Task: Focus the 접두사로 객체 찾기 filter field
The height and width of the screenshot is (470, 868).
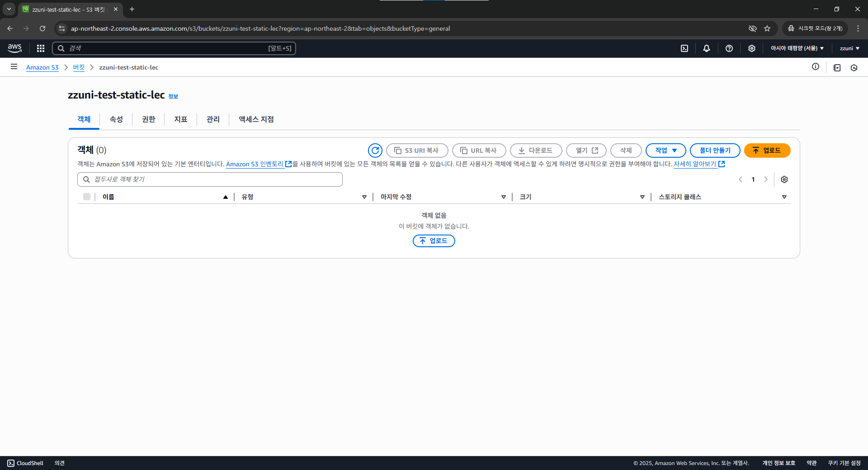Action: pos(210,179)
